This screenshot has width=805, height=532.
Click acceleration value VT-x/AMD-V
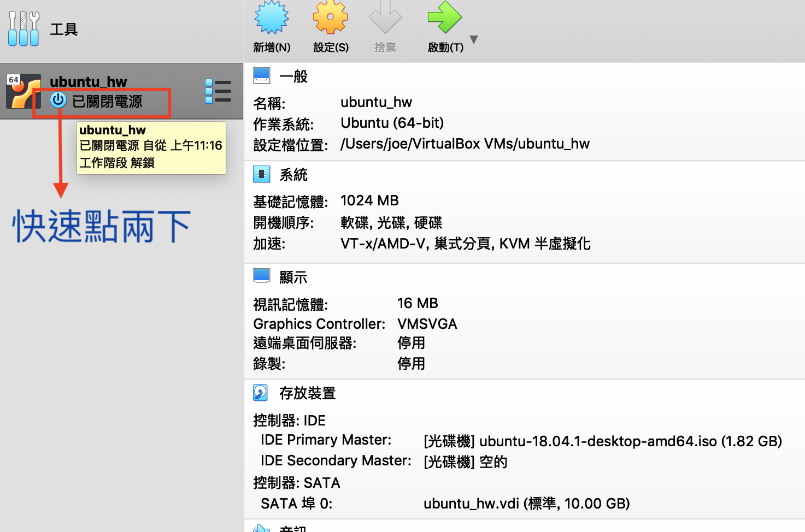click(466, 244)
